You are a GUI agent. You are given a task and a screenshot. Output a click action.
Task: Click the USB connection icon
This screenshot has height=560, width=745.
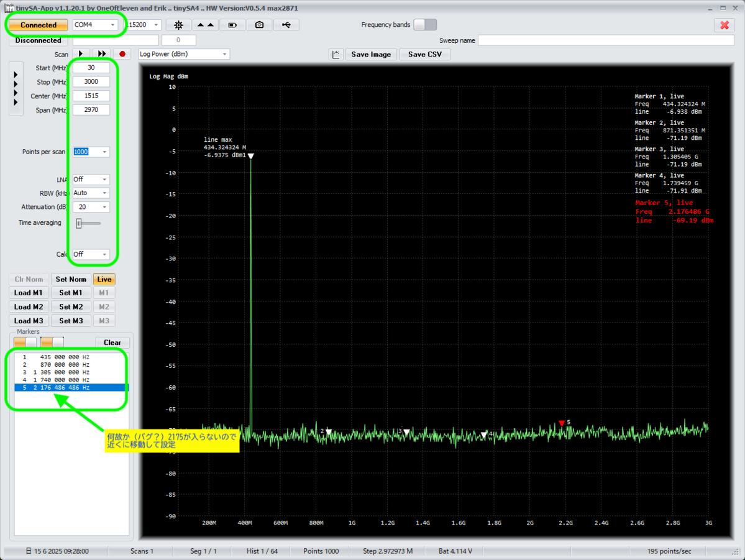(x=286, y=25)
